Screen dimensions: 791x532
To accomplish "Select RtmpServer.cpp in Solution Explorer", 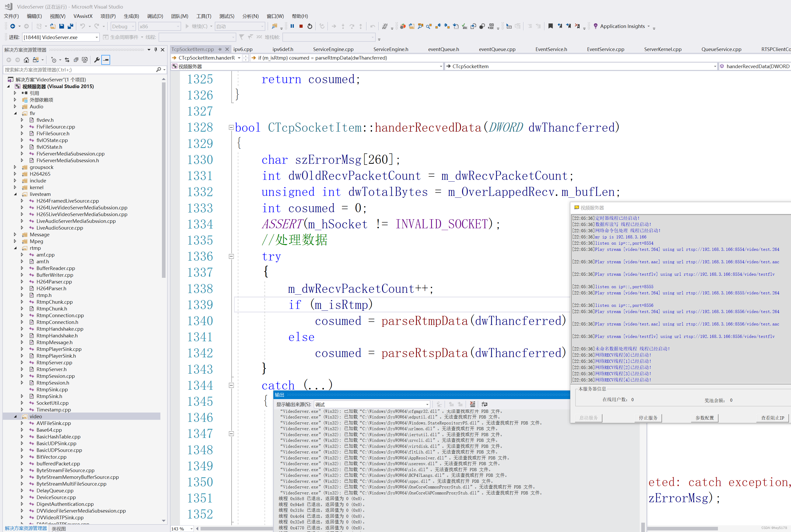I will 54,362.
